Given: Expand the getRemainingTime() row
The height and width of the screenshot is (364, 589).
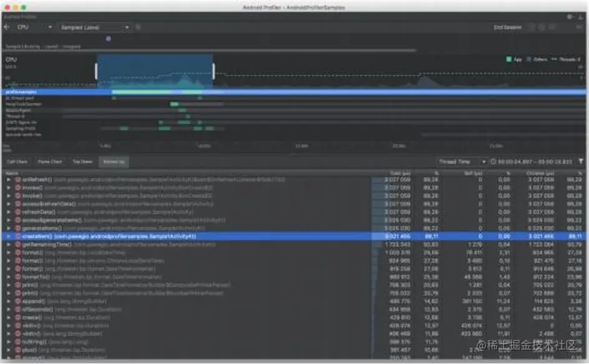Looking at the screenshot, I should (x=9, y=245).
